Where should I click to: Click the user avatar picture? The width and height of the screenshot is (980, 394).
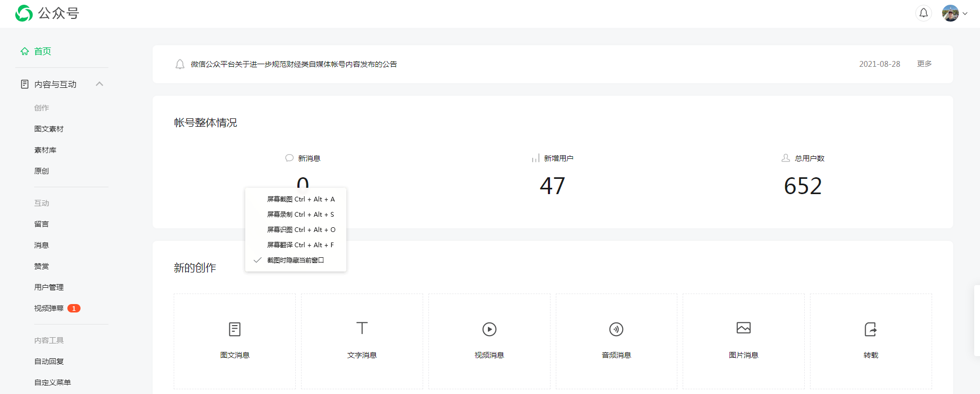point(951,13)
